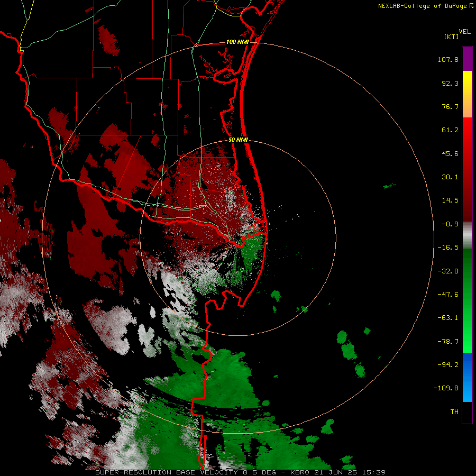Click the 107.8 velocity scale value
Viewport: 476px width, 476px height.
click(448, 59)
